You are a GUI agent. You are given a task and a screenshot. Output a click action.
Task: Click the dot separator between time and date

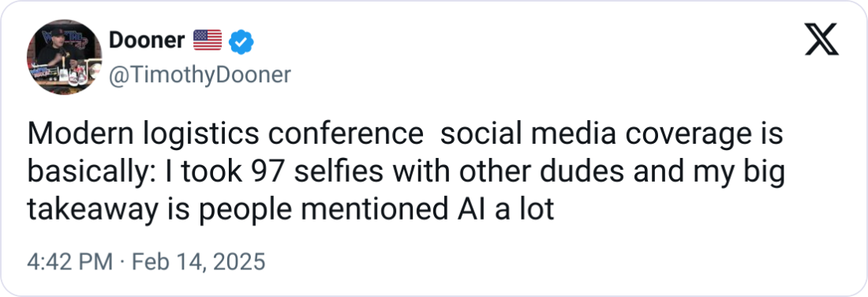(122, 262)
